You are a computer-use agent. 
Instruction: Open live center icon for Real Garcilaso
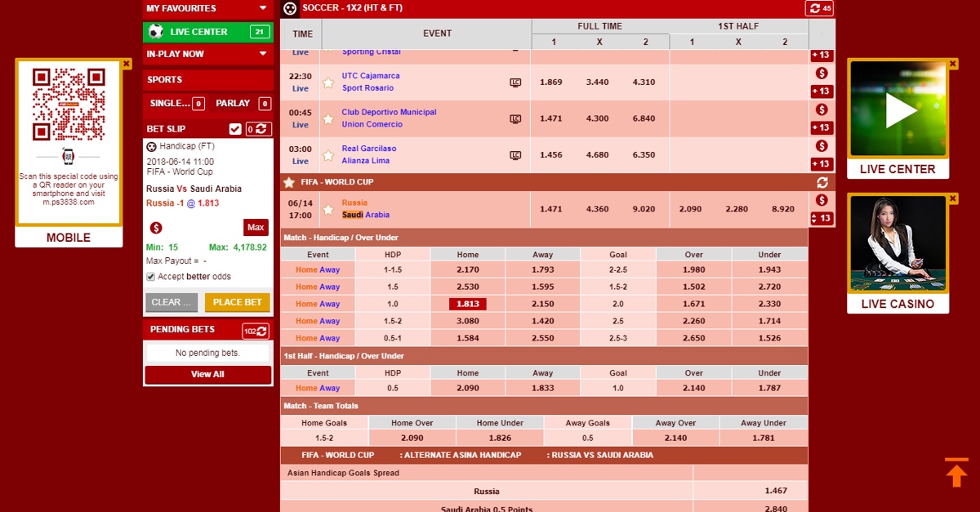tap(515, 155)
